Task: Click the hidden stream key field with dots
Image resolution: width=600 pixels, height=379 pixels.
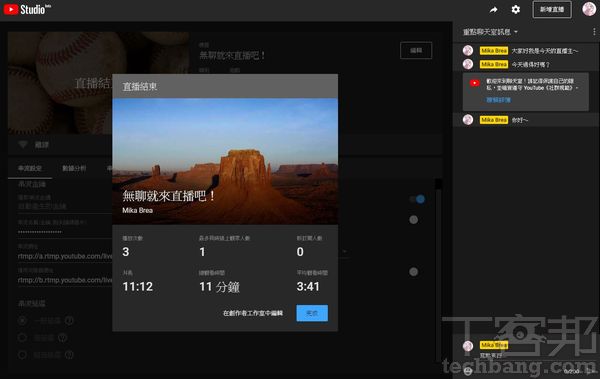Action: coord(65,232)
